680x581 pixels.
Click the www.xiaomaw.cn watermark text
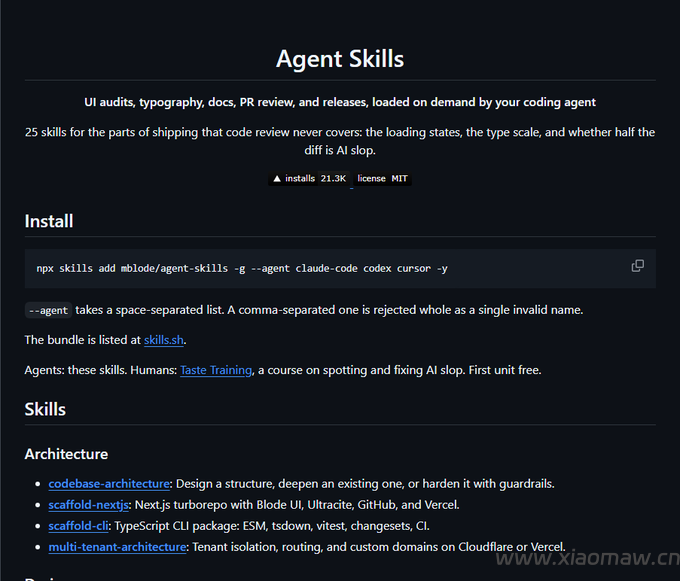pyautogui.click(x=588, y=558)
